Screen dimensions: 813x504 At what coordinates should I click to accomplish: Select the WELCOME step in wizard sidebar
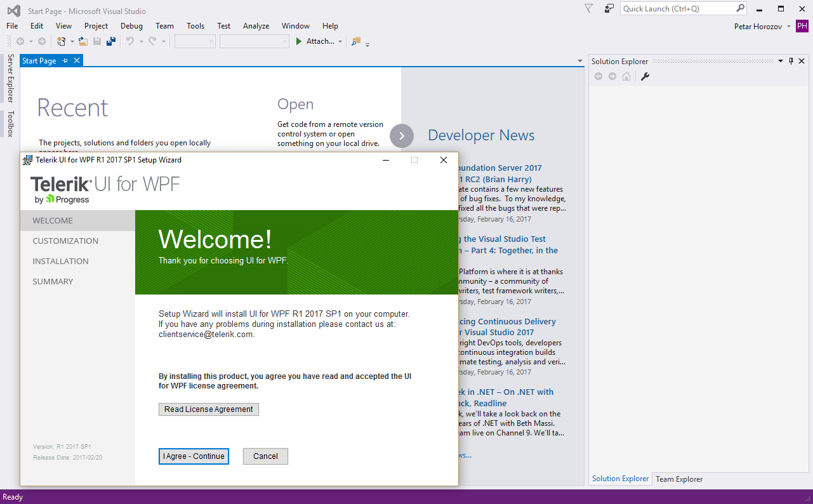[x=77, y=221]
